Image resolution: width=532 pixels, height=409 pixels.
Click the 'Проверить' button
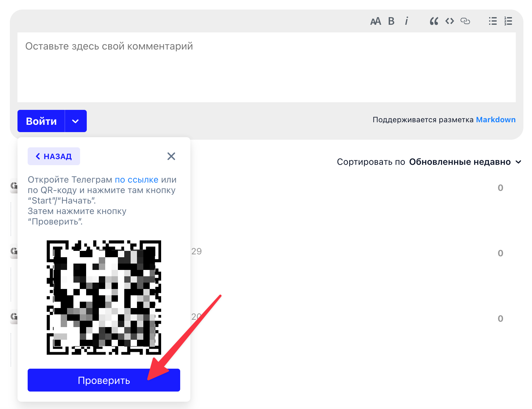pyautogui.click(x=104, y=380)
